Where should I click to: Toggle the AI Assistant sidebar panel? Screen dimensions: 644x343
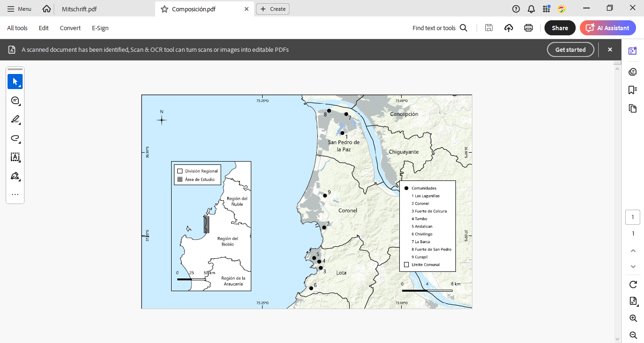click(632, 51)
